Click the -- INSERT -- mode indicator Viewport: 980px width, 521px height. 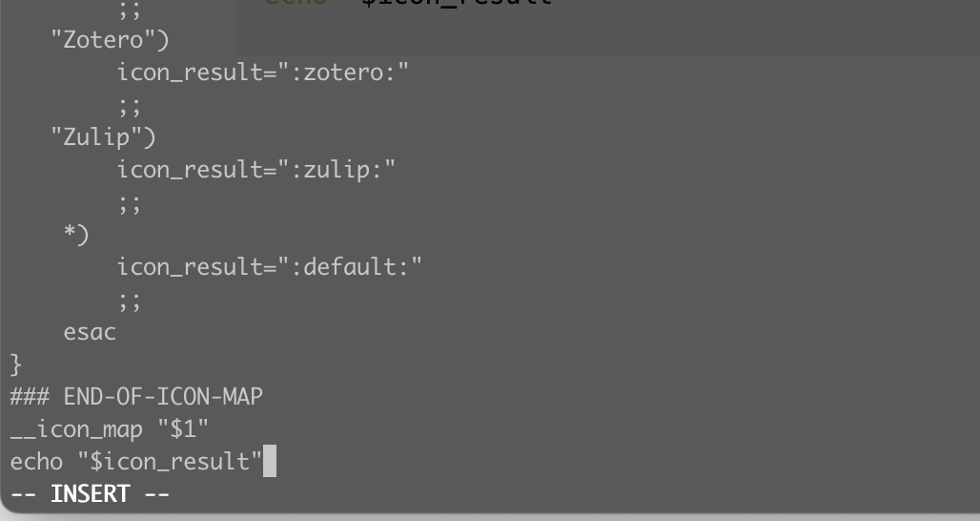[x=91, y=494]
